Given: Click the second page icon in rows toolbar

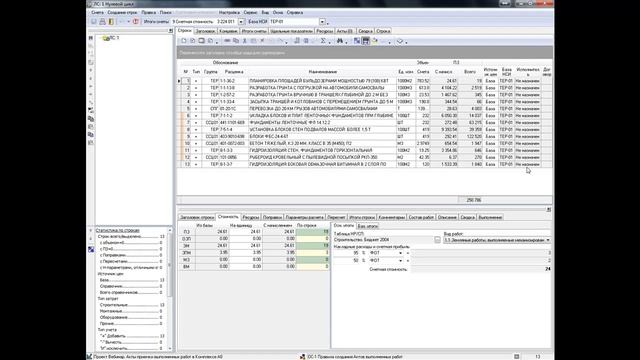Looking at the screenshot, I should pos(192,41).
